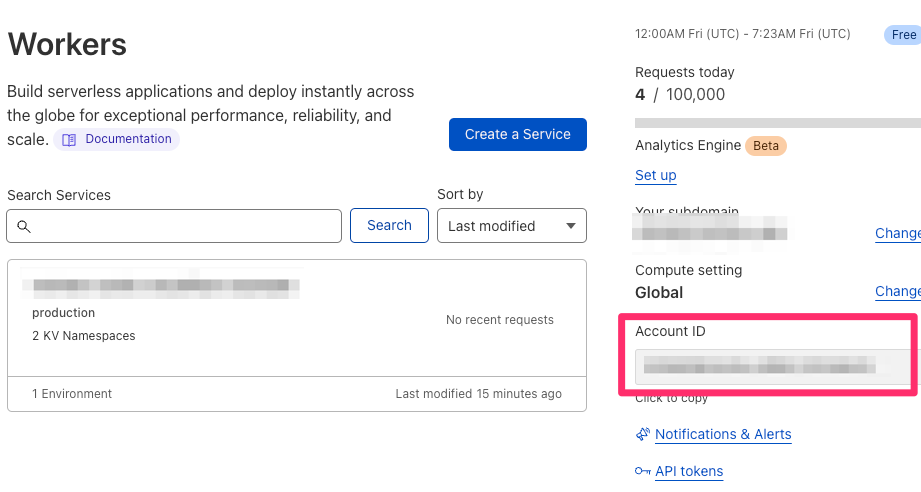Select the production environment label in the card

pyautogui.click(x=64, y=313)
